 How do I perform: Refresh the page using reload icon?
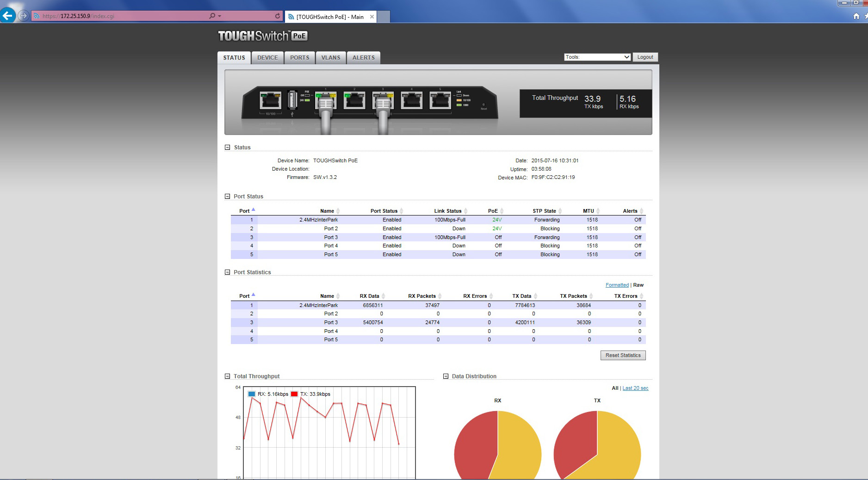click(x=278, y=16)
